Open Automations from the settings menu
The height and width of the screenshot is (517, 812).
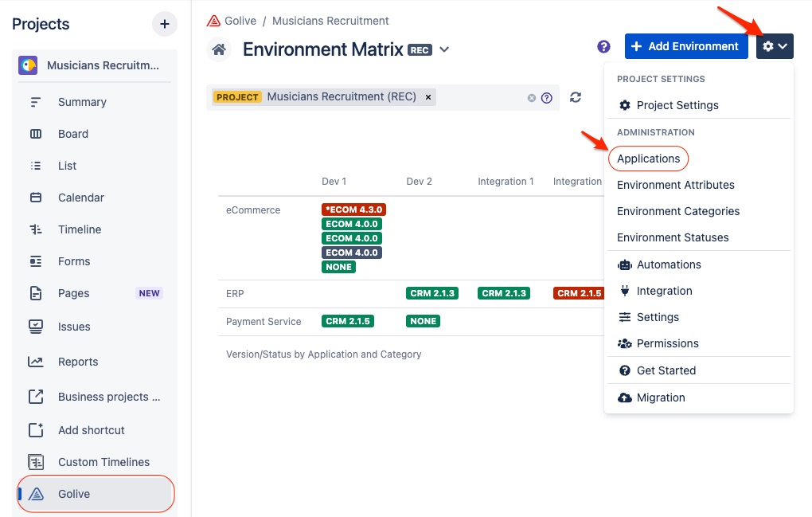(669, 264)
